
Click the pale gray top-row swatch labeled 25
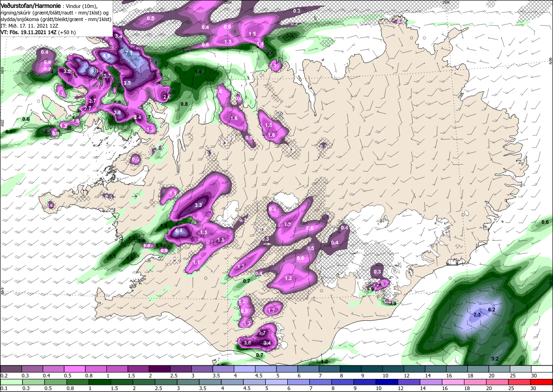point(521,369)
